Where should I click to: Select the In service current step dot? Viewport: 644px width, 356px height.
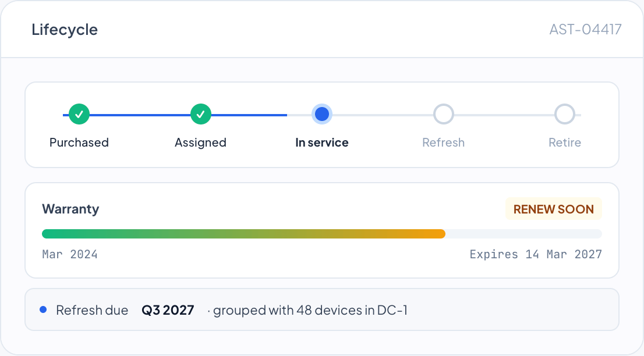(x=322, y=114)
